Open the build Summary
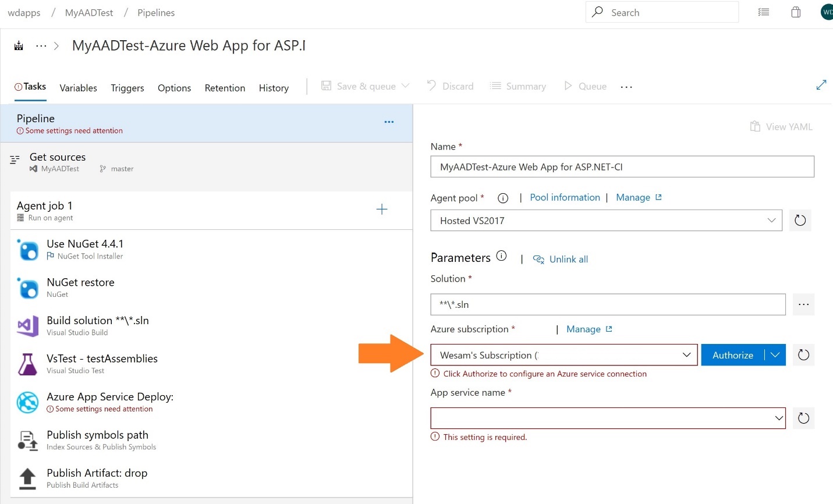 coord(518,86)
